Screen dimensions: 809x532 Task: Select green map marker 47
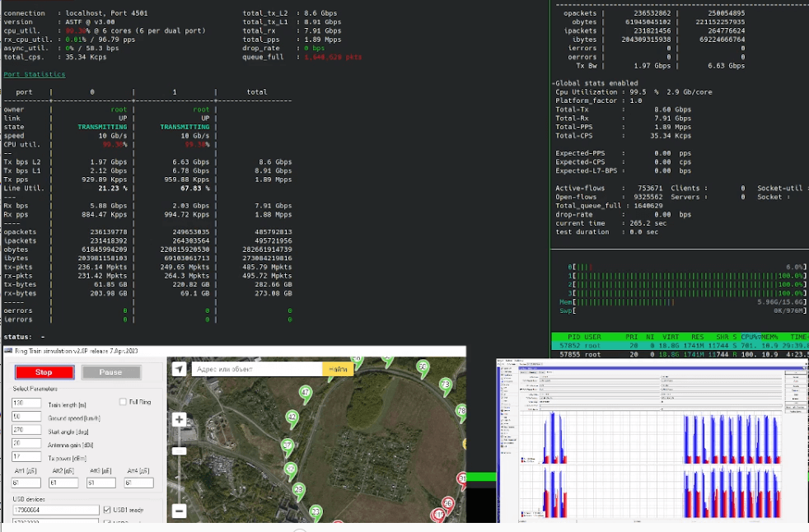click(306, 394)
